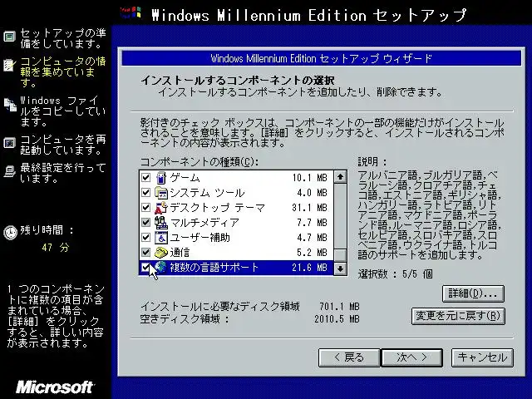The image size is (532, 399).
Task: Click the 21.6 MB size value
Action: (x=310, y=268)
